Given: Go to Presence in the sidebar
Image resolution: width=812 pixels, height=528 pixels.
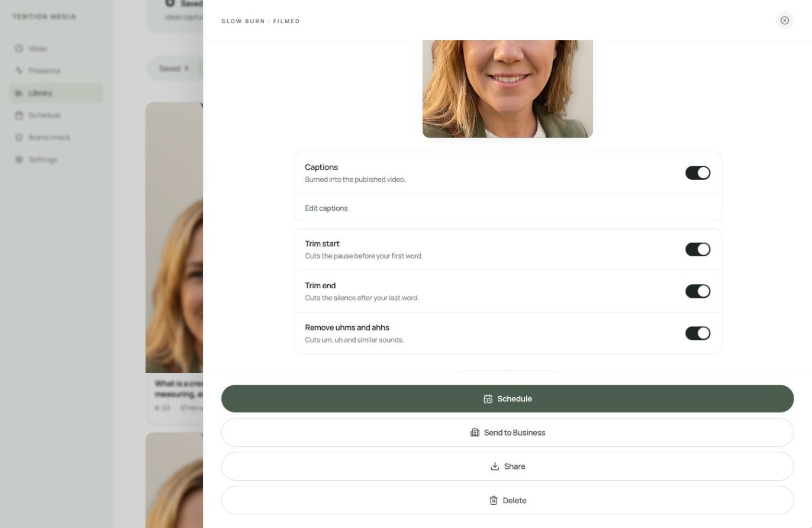Looking at the screenshot, I should click(x=56, y=70).
